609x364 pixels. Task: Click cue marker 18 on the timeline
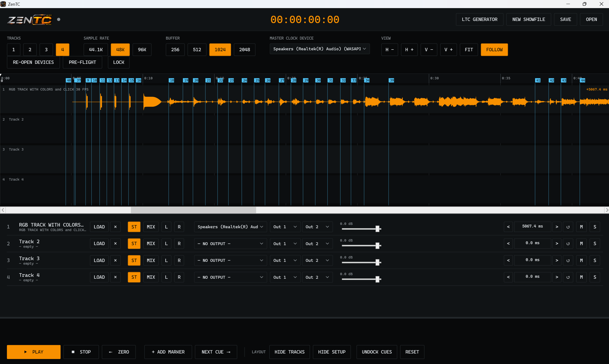tap(172, 81)
